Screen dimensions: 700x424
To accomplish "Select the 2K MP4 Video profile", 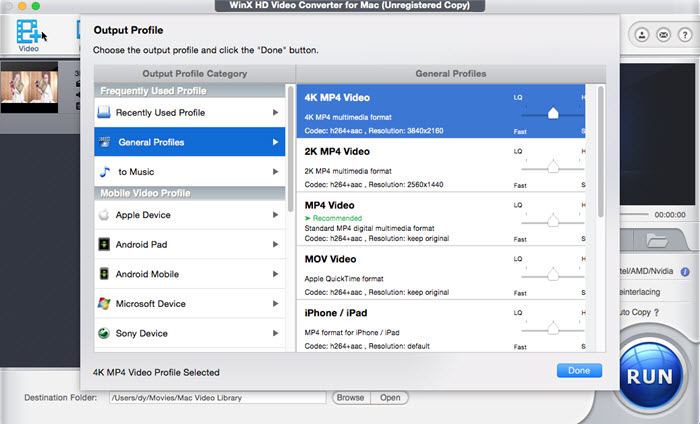I will [441, 165].
